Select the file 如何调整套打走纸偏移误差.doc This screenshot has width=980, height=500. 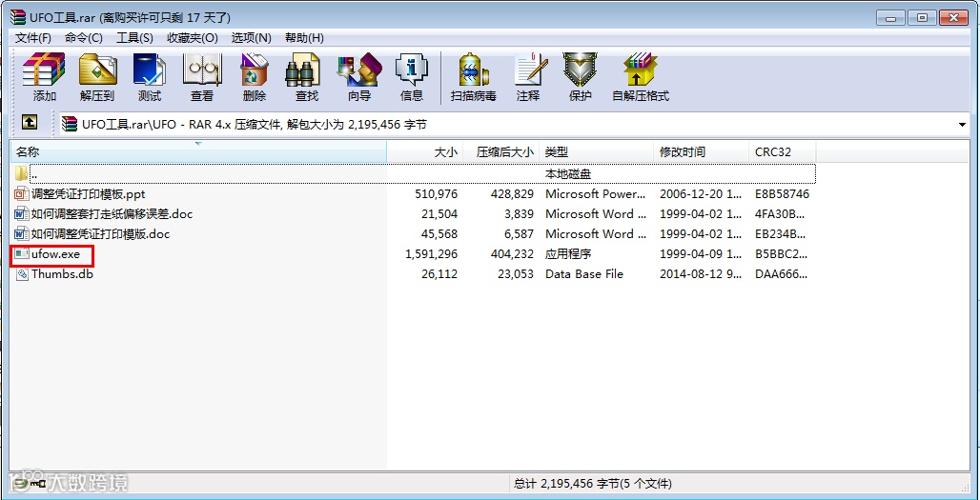[112, 214]
